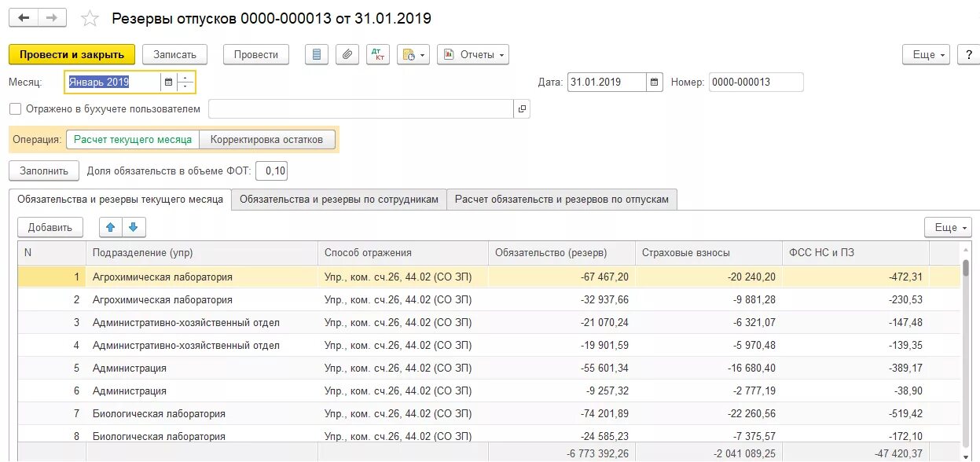Open calendar picker for Месяц field

pos(167,82)
